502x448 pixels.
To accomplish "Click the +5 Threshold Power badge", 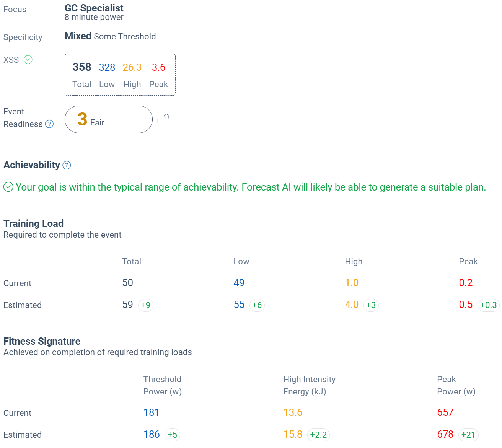I will coord(172,435).
